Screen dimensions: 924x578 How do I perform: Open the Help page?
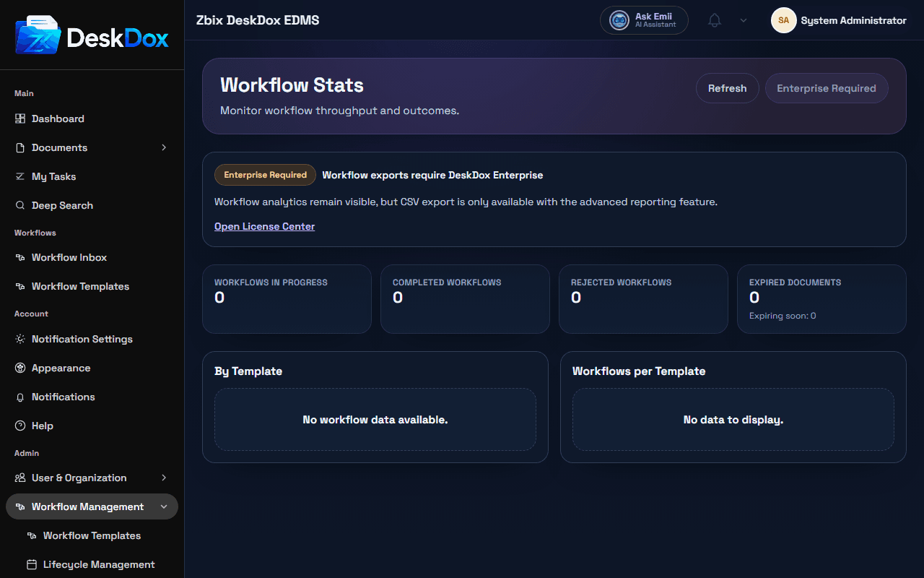point(92,426)
